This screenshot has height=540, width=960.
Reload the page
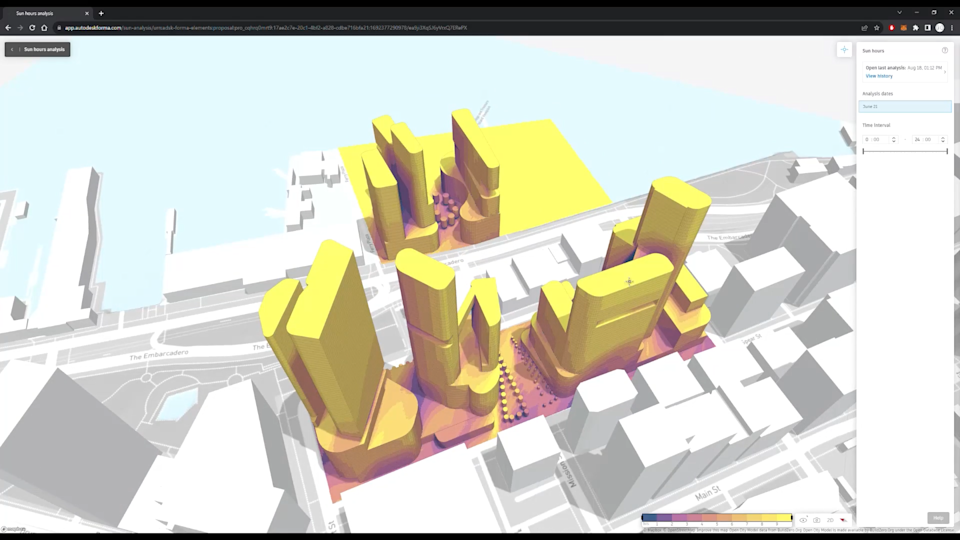32,28
